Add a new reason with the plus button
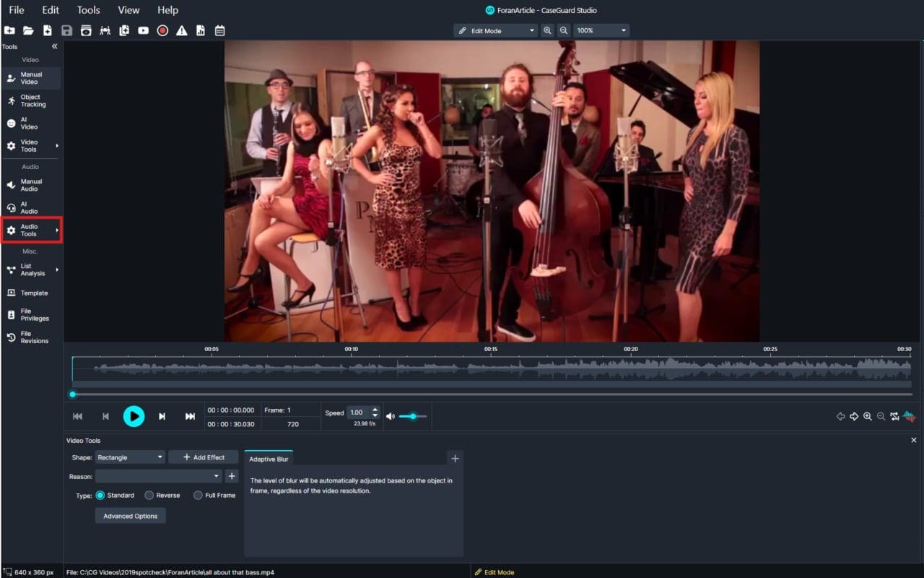Viewport: 924px width, 578px height. click(232, 476)
